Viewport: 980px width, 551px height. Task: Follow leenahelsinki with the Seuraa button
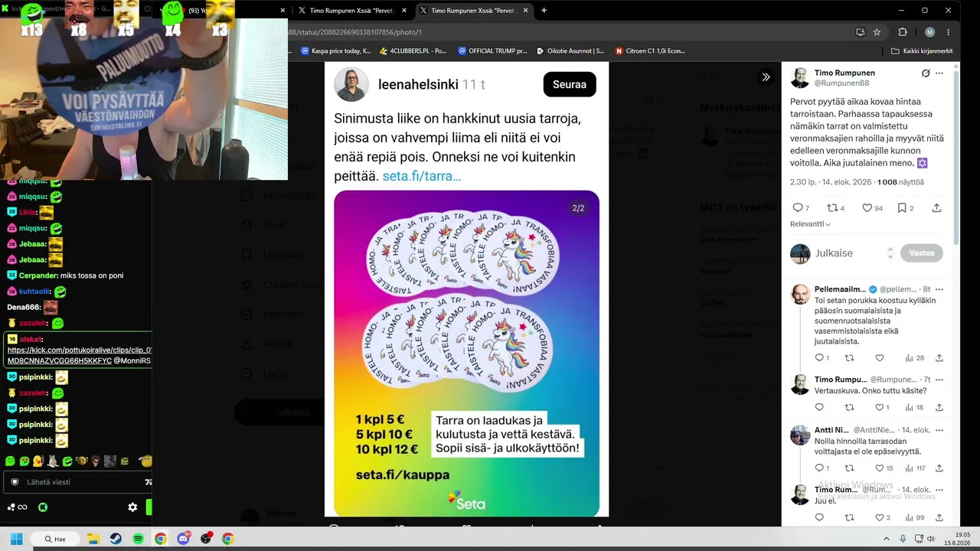coord(570,84)
